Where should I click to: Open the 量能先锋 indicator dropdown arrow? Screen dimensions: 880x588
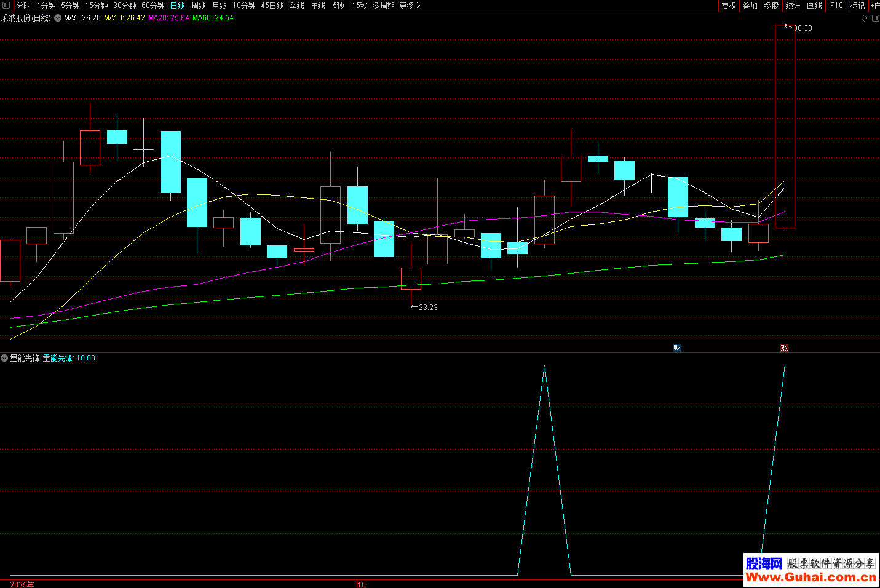(4, 358)
